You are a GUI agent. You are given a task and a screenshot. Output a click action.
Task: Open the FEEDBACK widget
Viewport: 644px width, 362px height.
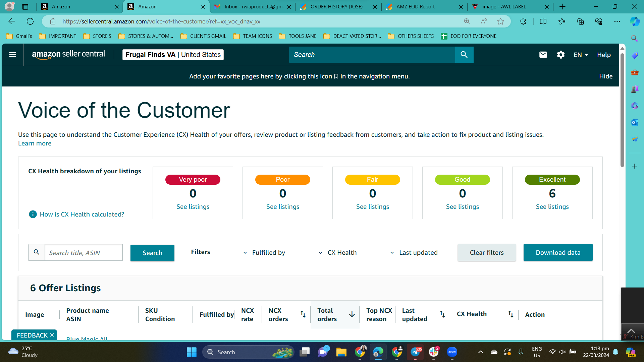pos(32,335)
